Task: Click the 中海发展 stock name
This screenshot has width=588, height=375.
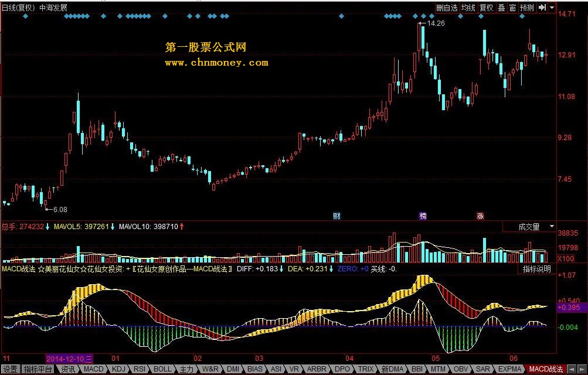Action: pyautogui.click(x=53, y=8)
